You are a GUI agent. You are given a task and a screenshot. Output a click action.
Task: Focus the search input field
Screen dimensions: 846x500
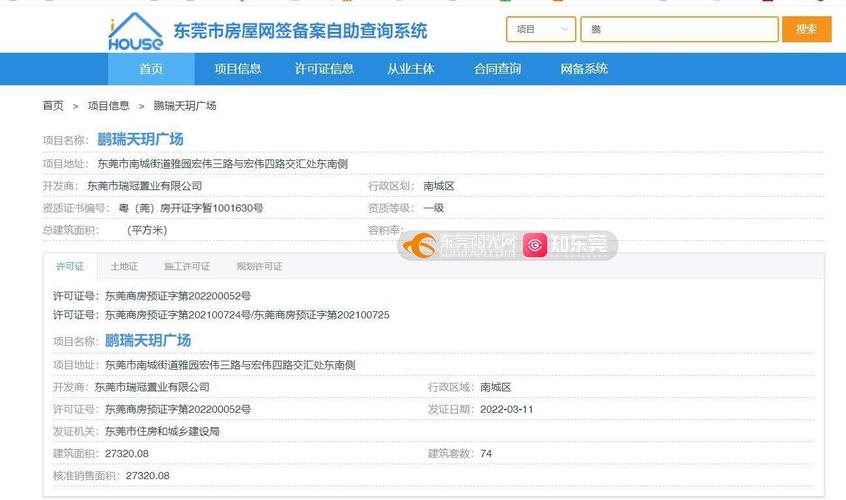click(x=679, y=29)
